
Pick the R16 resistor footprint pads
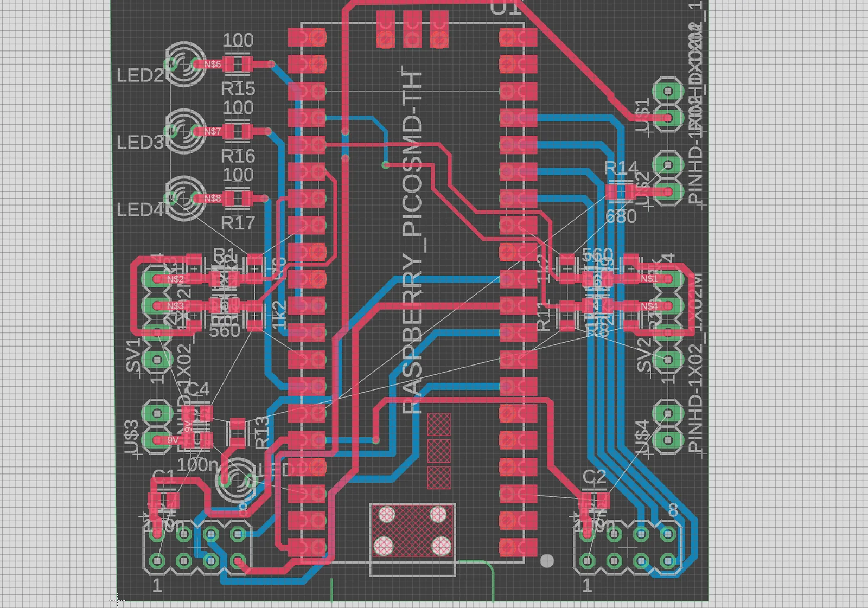pyautogui.click(x=238, y=132)
